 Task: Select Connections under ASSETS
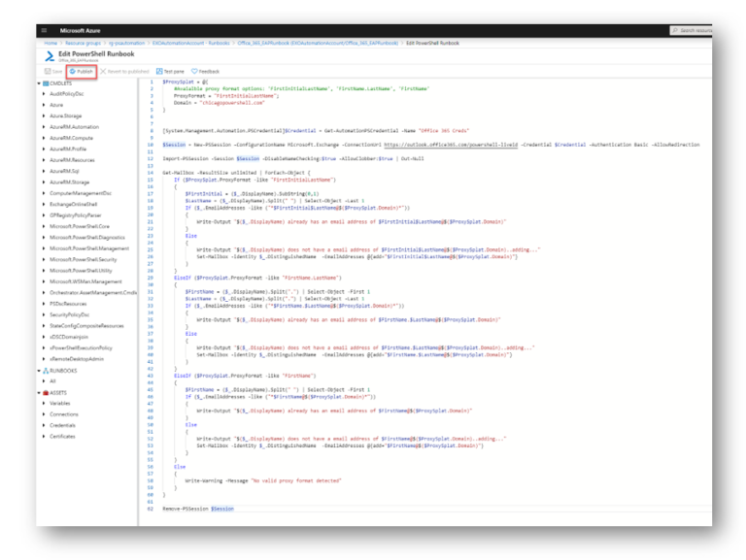(x=64, y=414)
